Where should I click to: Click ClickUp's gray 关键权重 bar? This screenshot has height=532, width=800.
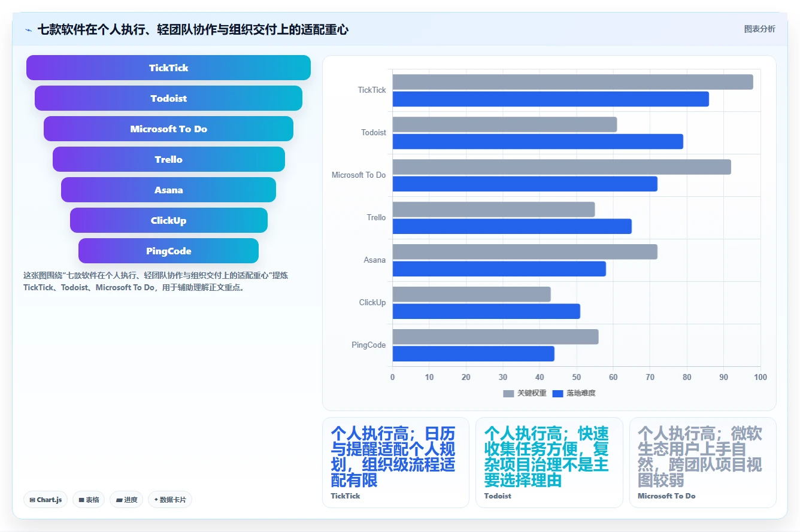(471, 294)
